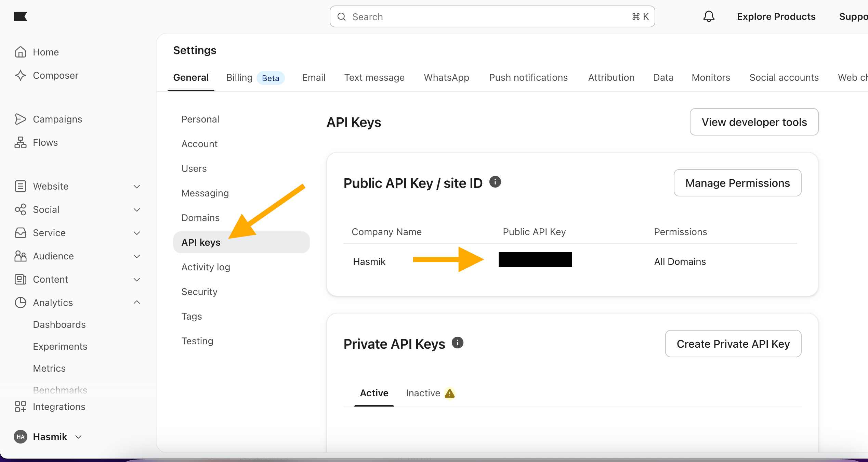
Task: Click Manage Permissions button
Action: [x=737, y=183]
